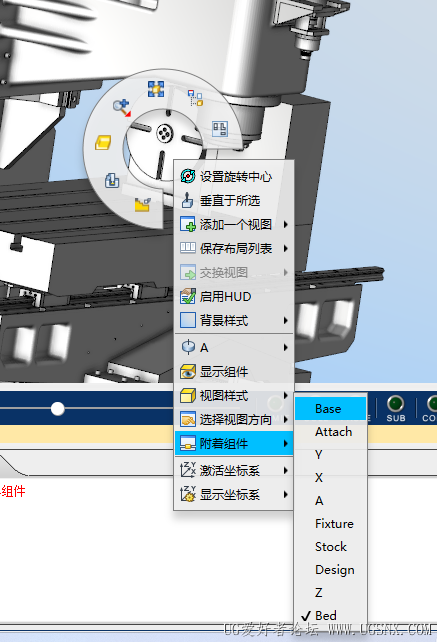
Task: Expand 附着组件 submenu arrow
Action: 285,444
